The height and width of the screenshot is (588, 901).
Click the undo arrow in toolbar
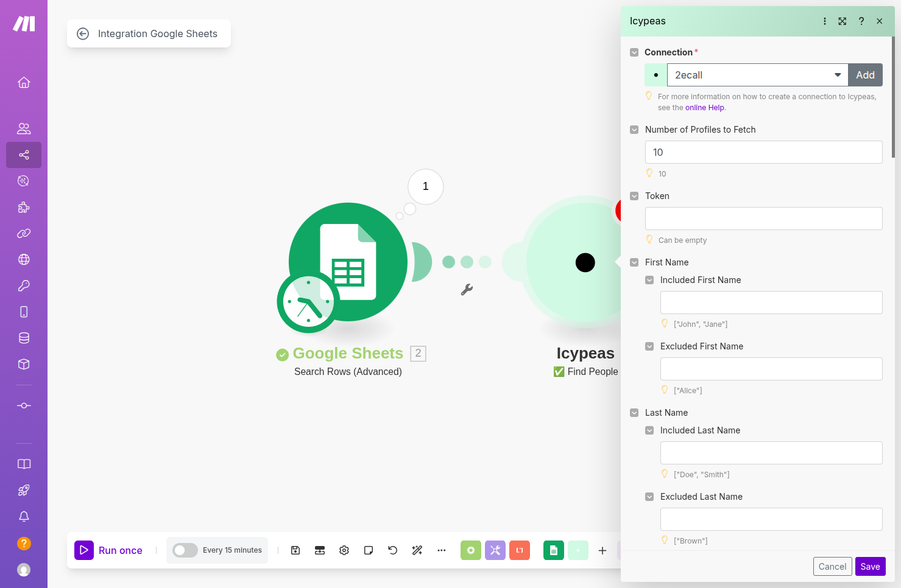click(393, 550)
